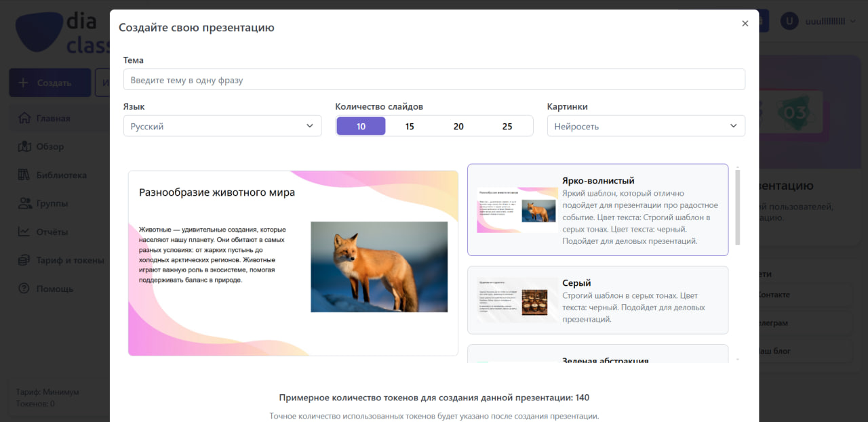868x422 pixels.
Task: Click the username uuullllllllll in header
Action: click(x=825, y=21)
